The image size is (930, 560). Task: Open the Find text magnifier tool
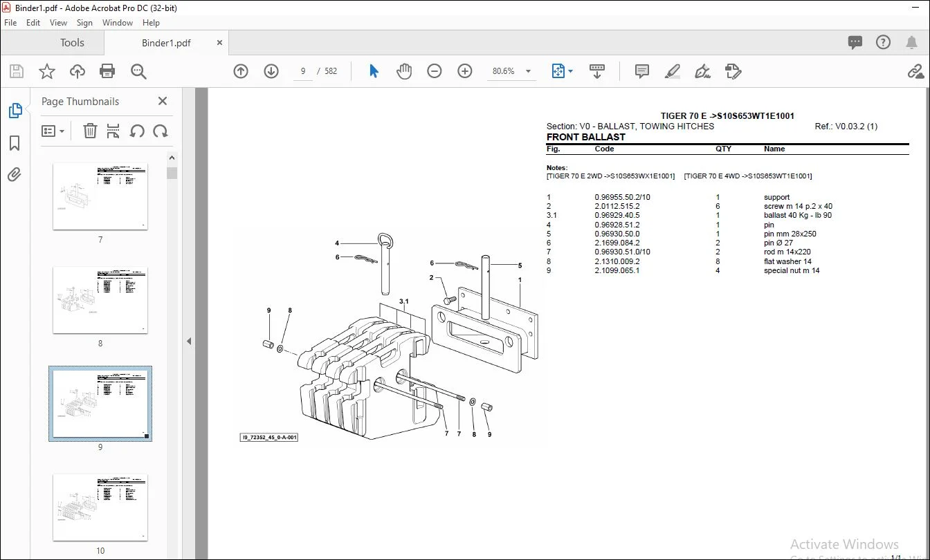click(x=138, y=71)
